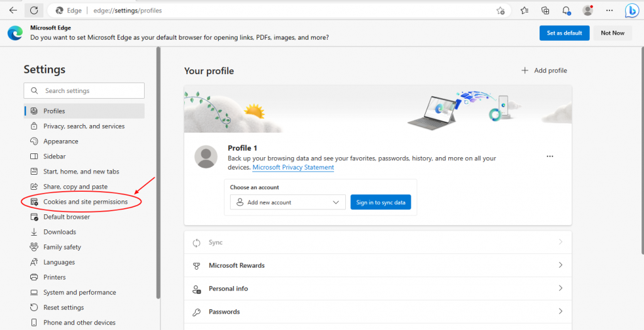This screenshot has height=330, width=644.
Task: Open the Favorites list icon
Action: (525, 11)
